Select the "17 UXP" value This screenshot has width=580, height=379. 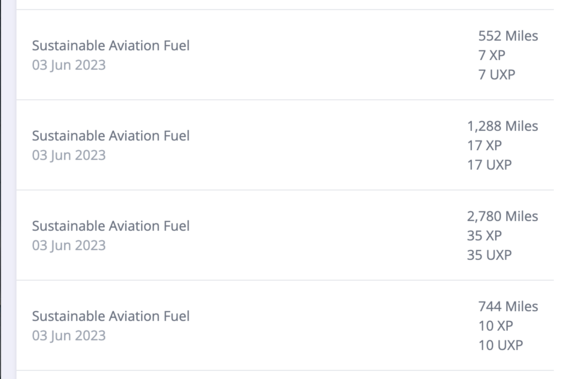click(489, 165)
